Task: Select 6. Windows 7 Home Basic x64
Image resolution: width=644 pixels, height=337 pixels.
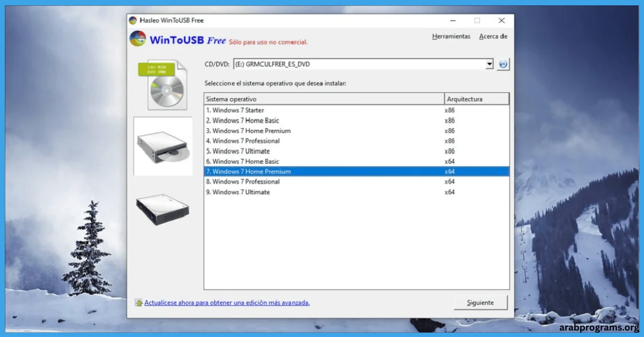Action: click(356, 162)
